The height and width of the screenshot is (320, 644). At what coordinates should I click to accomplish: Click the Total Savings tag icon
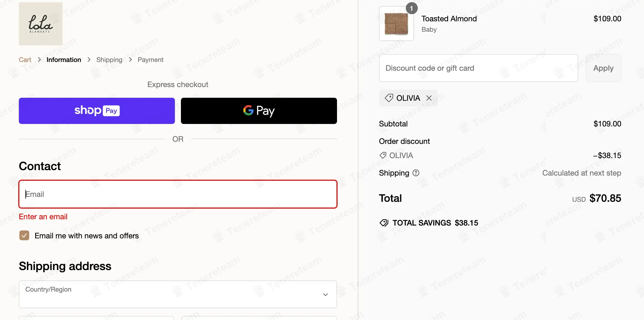pos(384,223)
